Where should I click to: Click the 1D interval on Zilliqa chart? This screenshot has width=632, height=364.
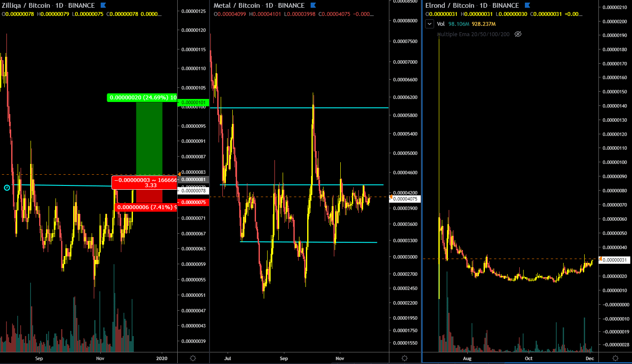[x=59, y=6]
